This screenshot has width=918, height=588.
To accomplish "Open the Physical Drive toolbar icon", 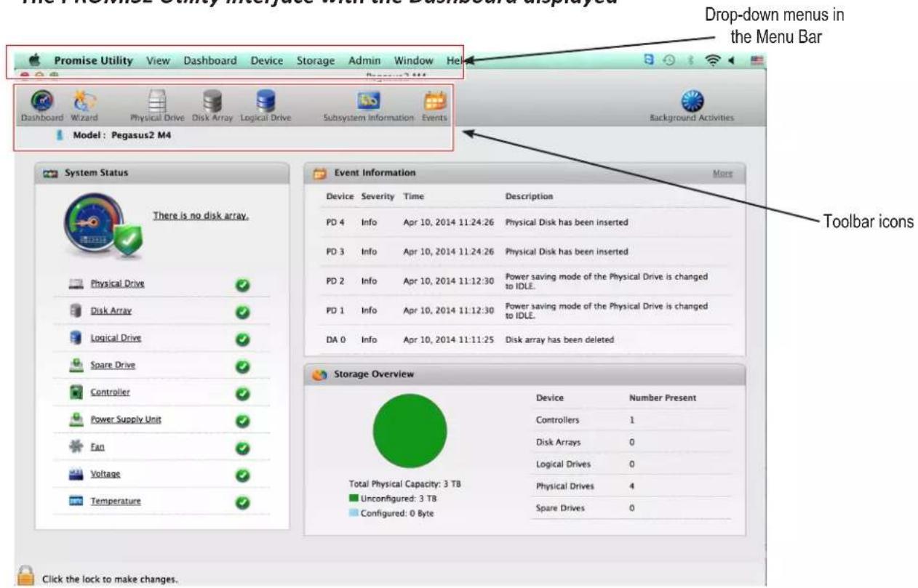I will [157, 106].
